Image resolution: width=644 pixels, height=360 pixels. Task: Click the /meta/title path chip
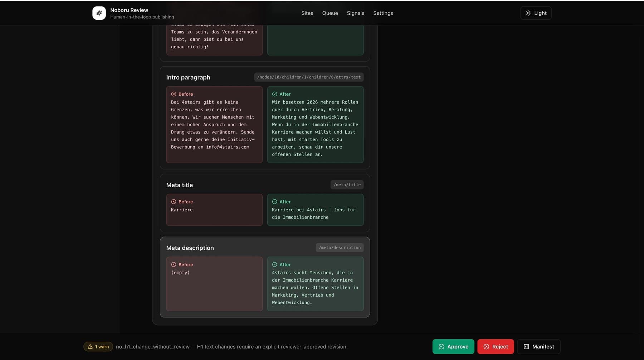click(347, 185)
